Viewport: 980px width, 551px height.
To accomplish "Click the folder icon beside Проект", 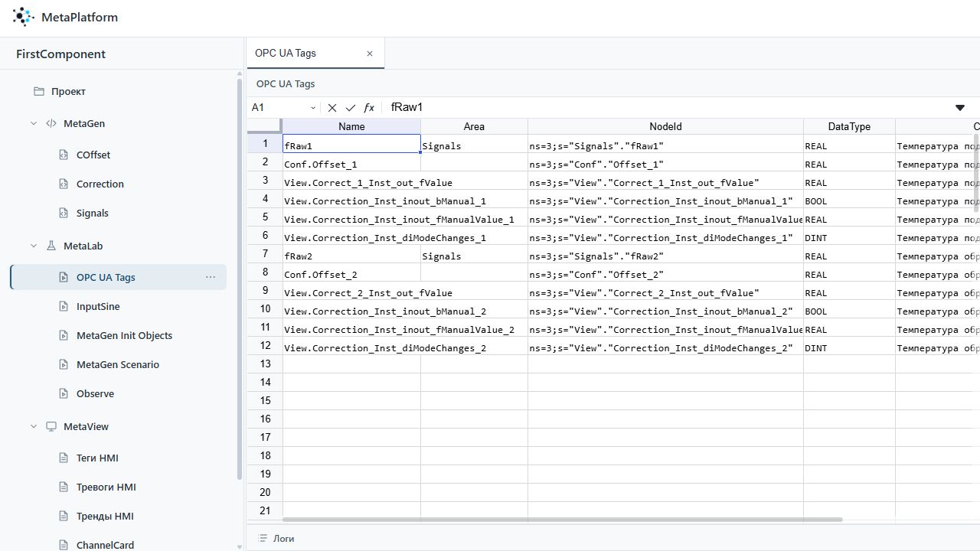I will [39, 91].
